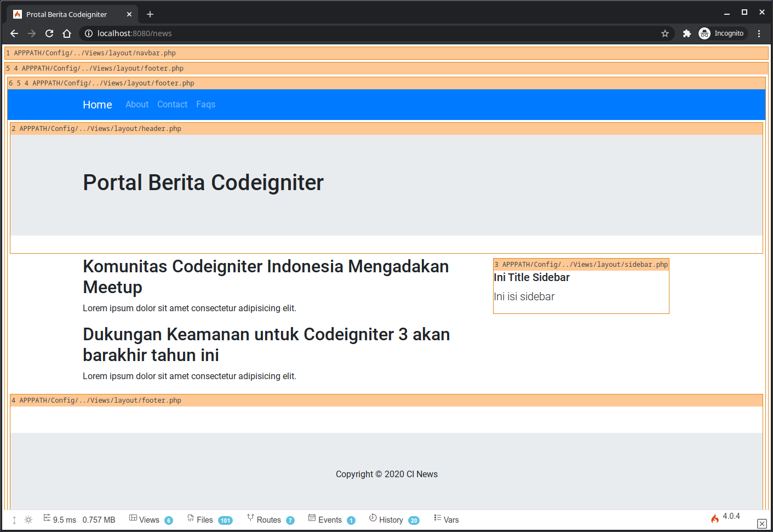Bookmark this page with the star icon
Viewport: 773px width, 532px height.
coord(665,33)
